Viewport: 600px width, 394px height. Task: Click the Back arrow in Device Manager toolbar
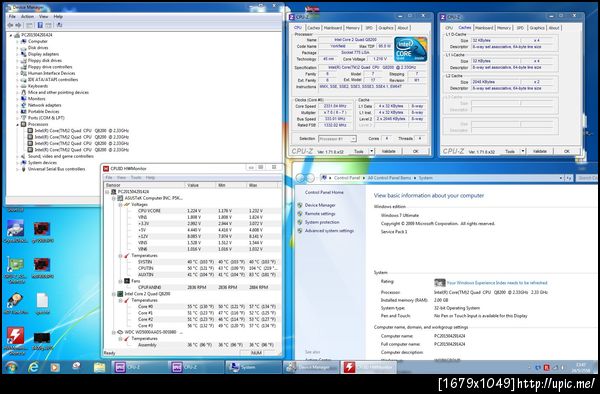(10, 25)
